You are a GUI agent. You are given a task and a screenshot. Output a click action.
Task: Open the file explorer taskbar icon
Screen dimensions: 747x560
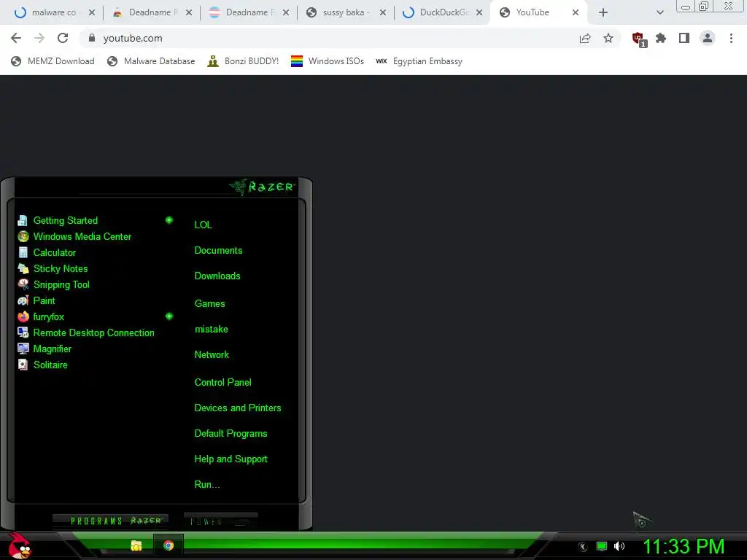pos(136,545)
